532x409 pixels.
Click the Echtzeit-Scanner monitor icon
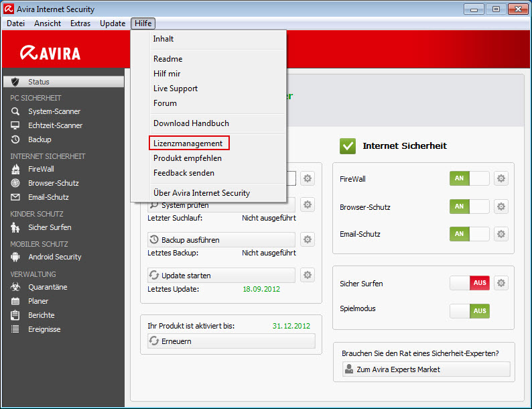tap(15, 125)
